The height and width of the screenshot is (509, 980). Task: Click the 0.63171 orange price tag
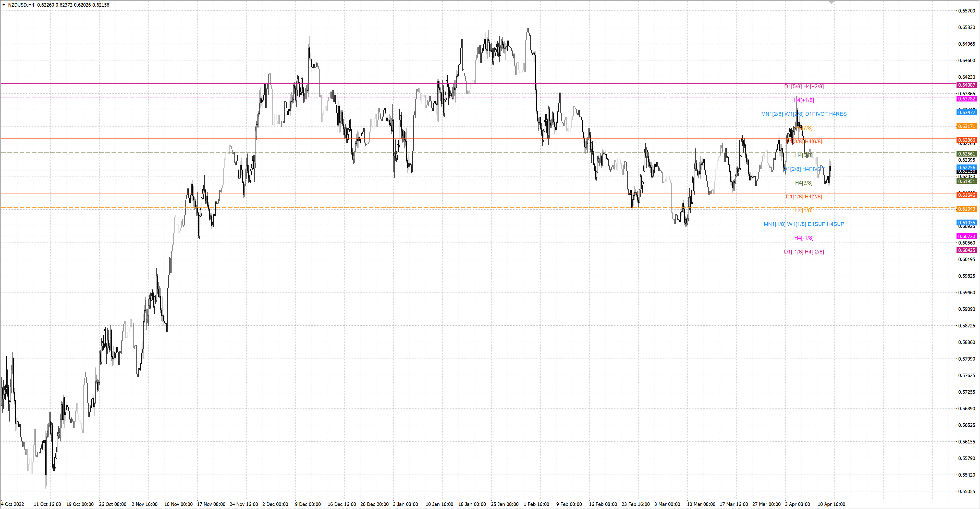(x=967, y=126)
